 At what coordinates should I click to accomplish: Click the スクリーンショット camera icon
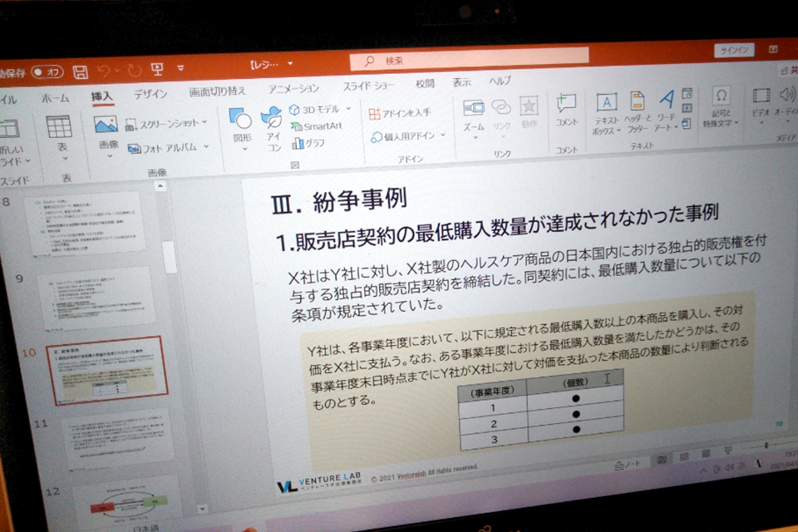(x=131, y=125)
